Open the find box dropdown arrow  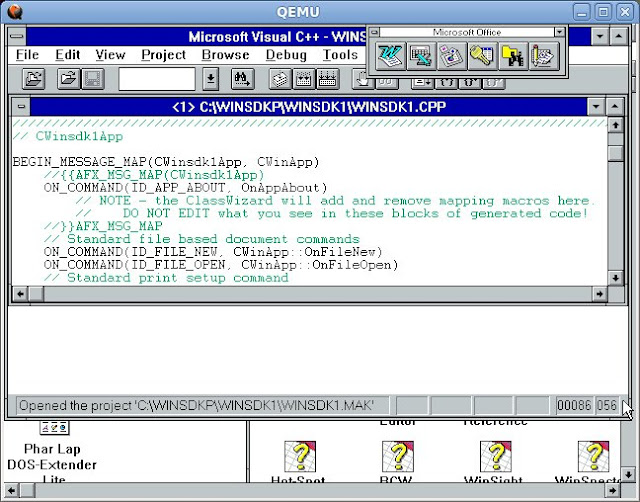211,79
